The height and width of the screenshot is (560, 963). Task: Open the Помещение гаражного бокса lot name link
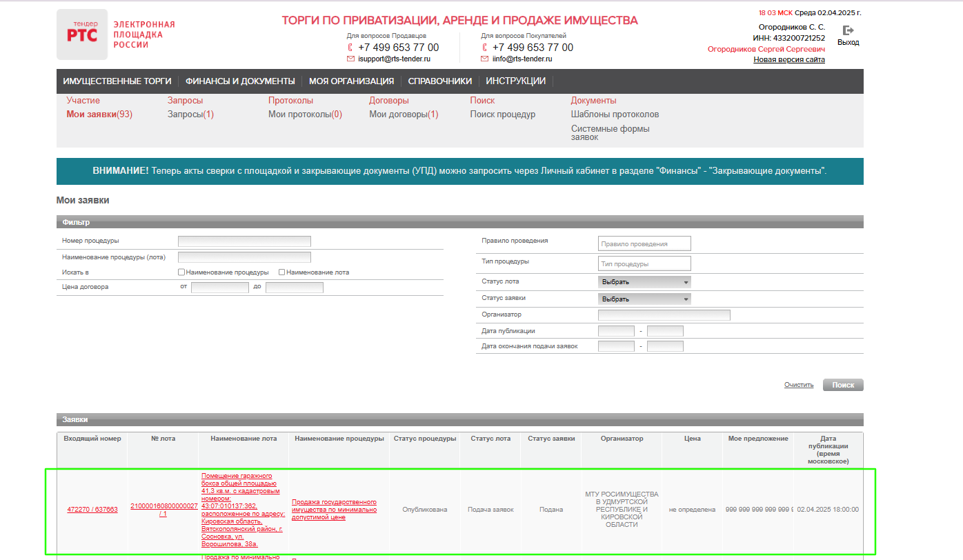(x=243, y=510)
